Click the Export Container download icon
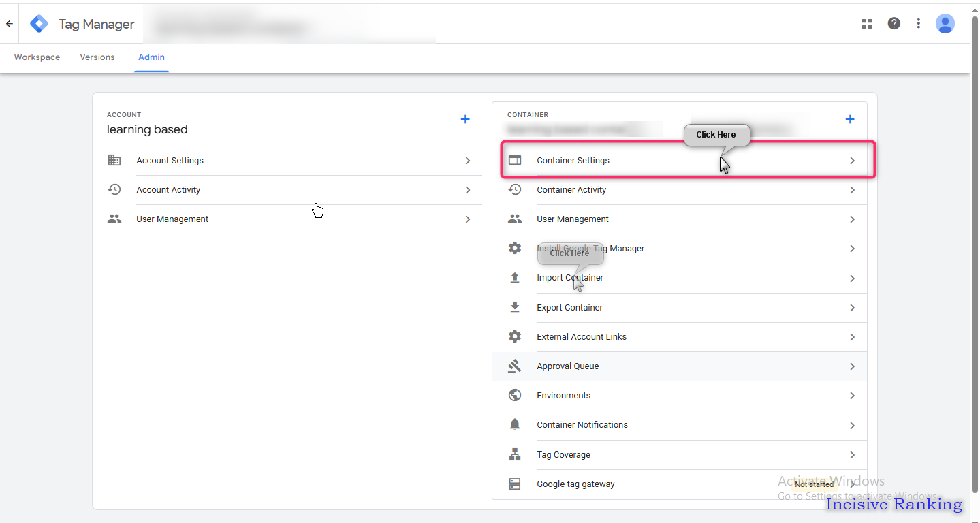Screen dimensions: 980x523 [x=515, y=307]
